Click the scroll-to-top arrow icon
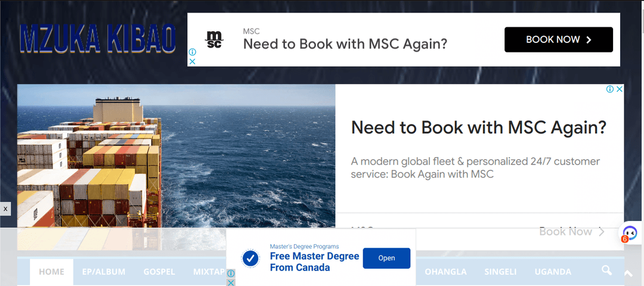The image size is (644, 286). [628, 273]
